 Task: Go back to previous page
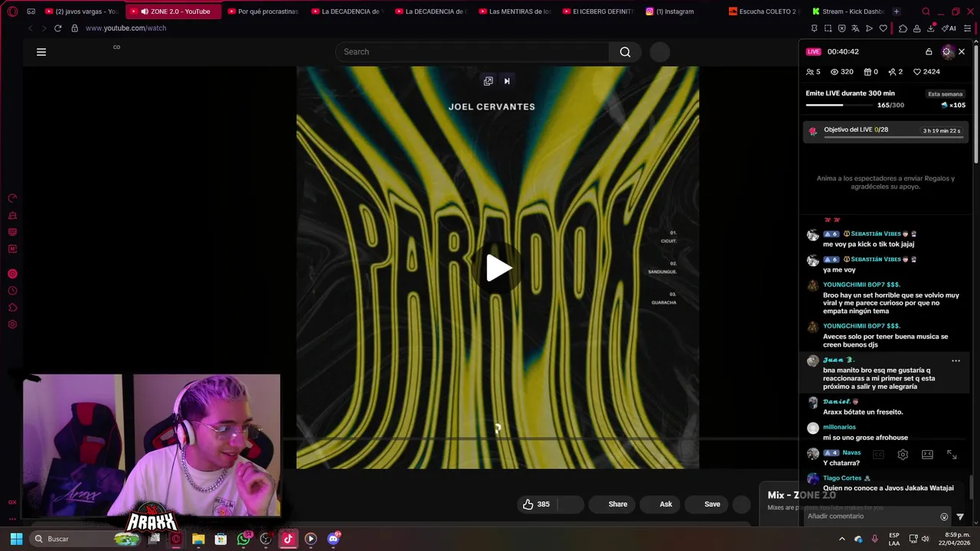[x=30, y=28]
